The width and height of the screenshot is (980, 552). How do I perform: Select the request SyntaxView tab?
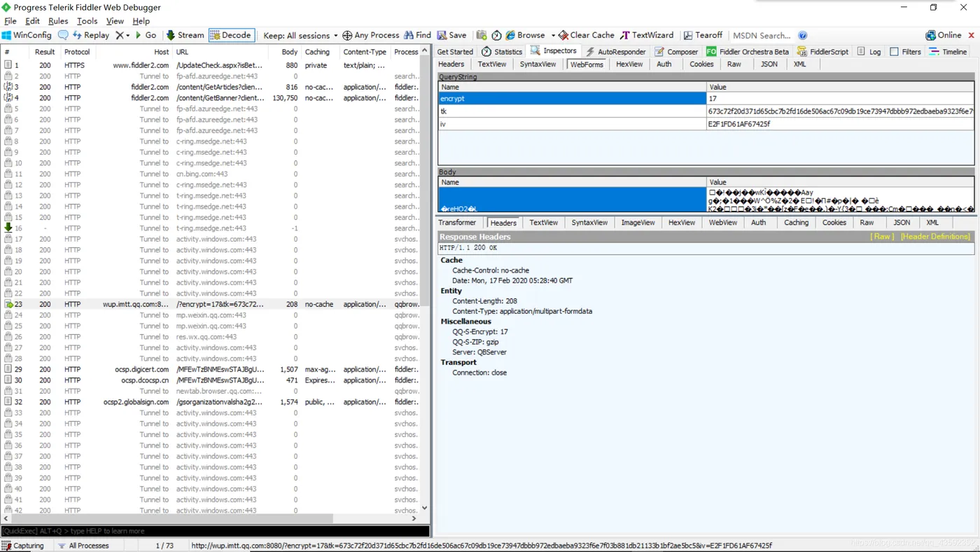[538, 64]
